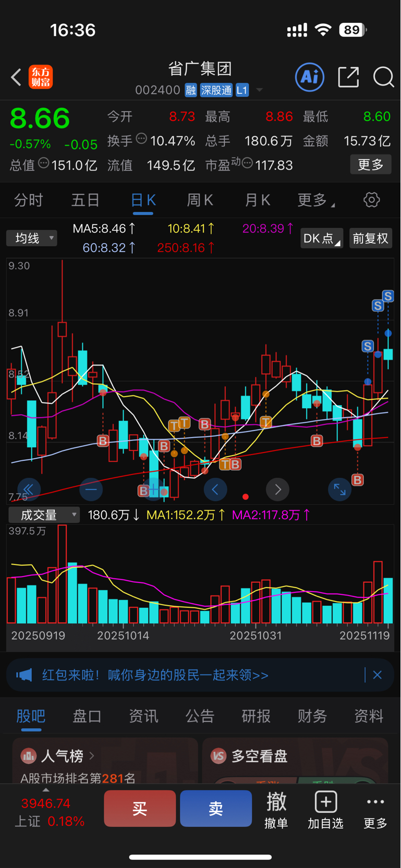Screen dimensions: 401x868
Task: Open DK点 dropdown
Action: click(322, 238)
